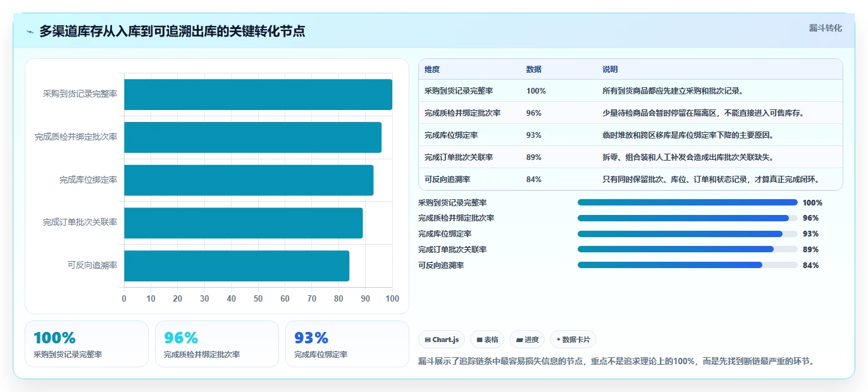This screenshot has height=392, width=868.
Task: Open the 96% 完成质检并绑定批次率 data card
Action: coord(217,344)
